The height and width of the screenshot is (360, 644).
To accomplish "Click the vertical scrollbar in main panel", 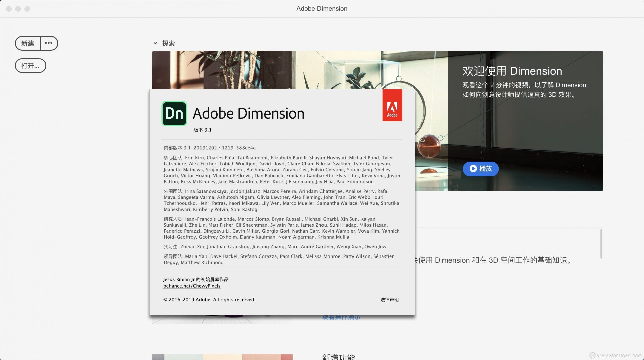I will tap(601, 244).
